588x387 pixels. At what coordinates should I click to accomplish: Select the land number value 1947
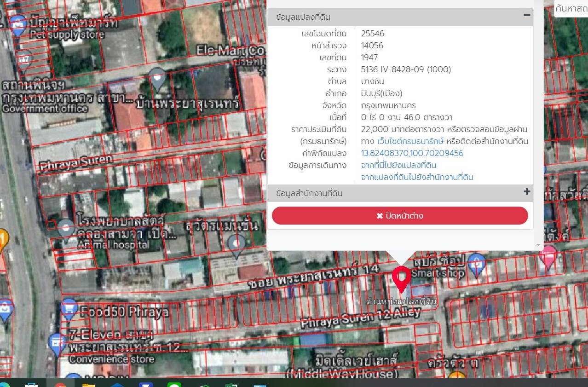click(369, 58)
